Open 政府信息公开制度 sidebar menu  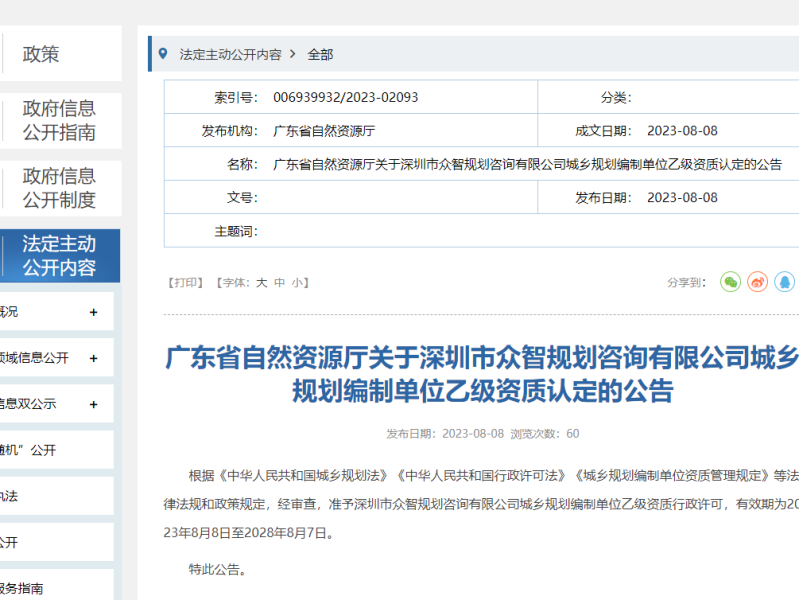click(59, 188)
